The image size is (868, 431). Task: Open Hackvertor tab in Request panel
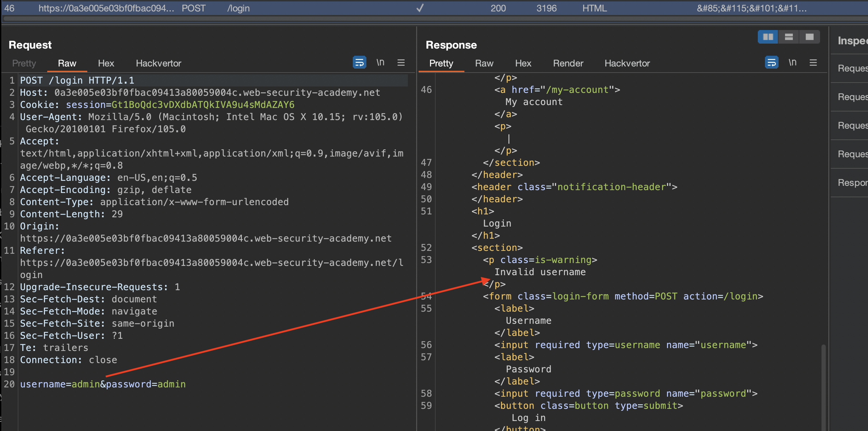point(159,63)
